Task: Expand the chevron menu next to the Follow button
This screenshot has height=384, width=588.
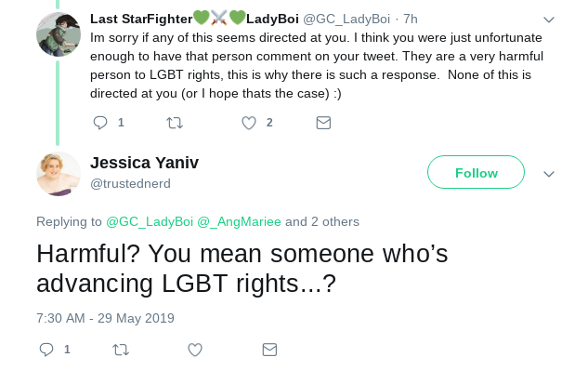Action: coord(549,174)
